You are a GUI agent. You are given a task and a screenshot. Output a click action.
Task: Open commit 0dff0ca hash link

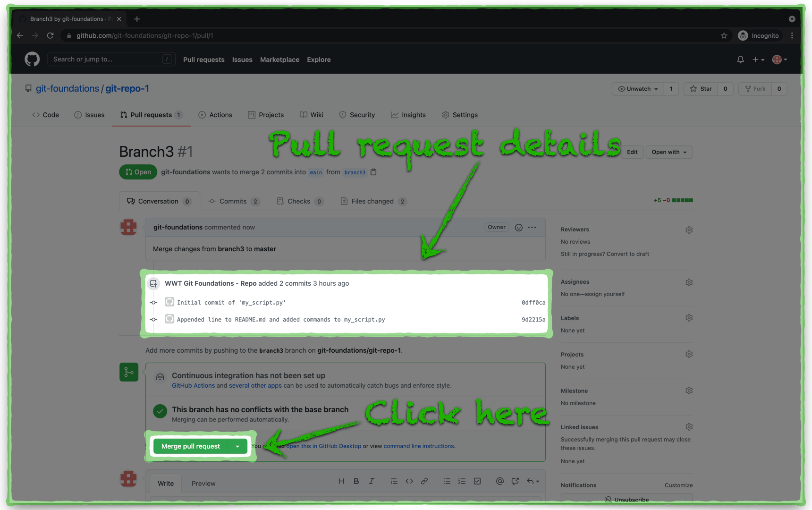[x=533, y=303]
